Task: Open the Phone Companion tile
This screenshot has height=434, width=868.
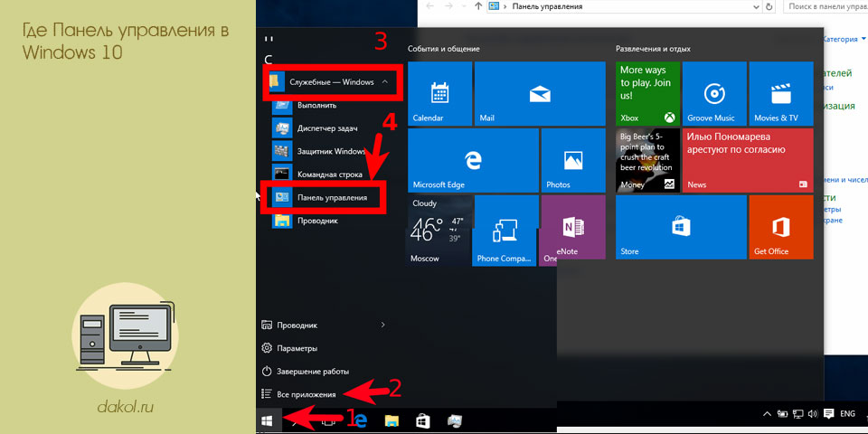Action: coord(505,231)
